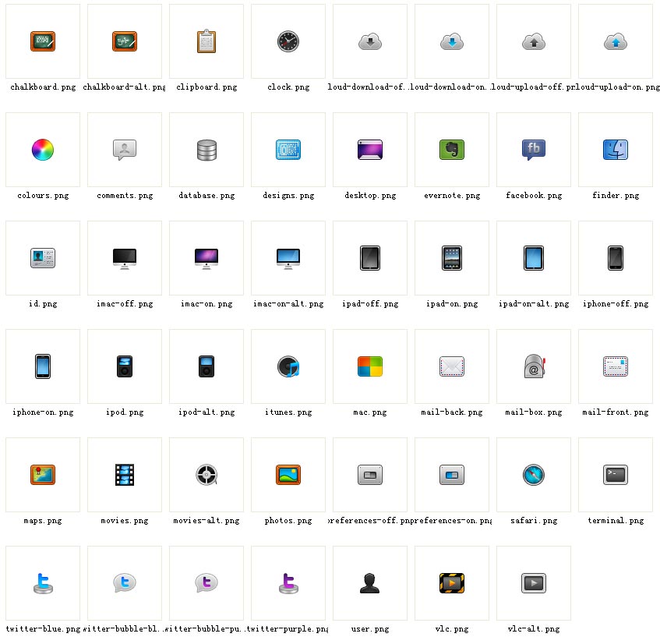Click the movies-alt film reel icon

click(206, 475)
